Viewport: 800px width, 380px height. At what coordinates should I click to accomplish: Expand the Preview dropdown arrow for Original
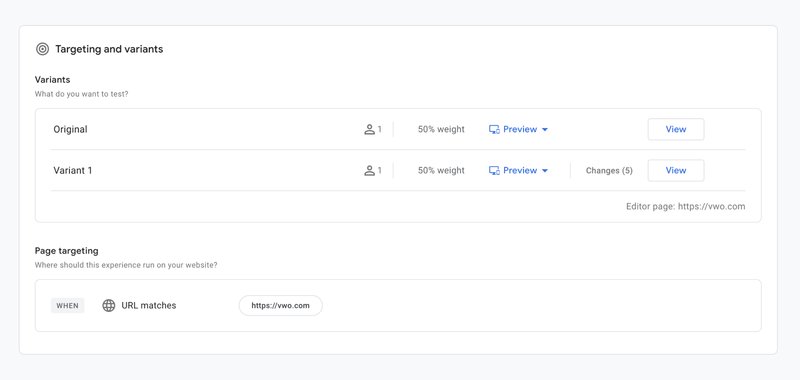[x=544, y=130]
